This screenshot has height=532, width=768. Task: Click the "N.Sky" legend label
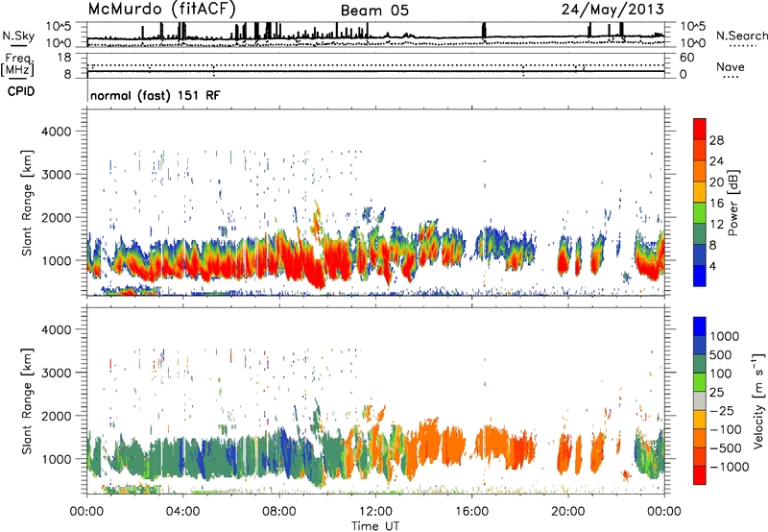[x=18, y=36]
